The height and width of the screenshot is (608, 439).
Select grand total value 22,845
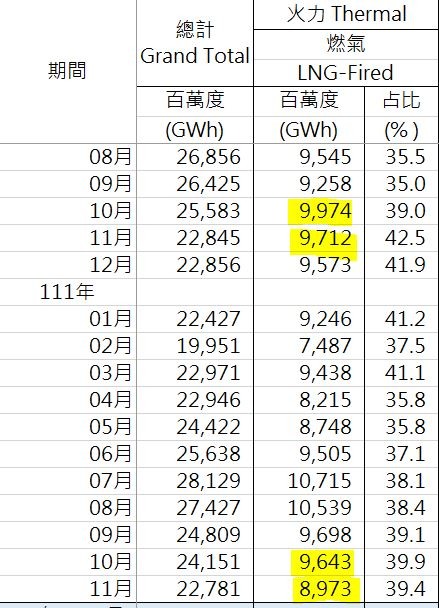(x=208, y=238)
